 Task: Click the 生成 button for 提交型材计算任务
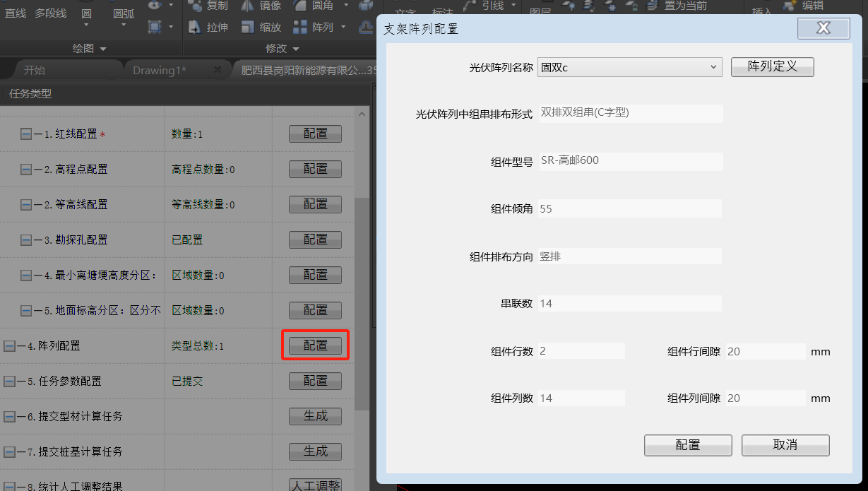[x=315, y=416]
